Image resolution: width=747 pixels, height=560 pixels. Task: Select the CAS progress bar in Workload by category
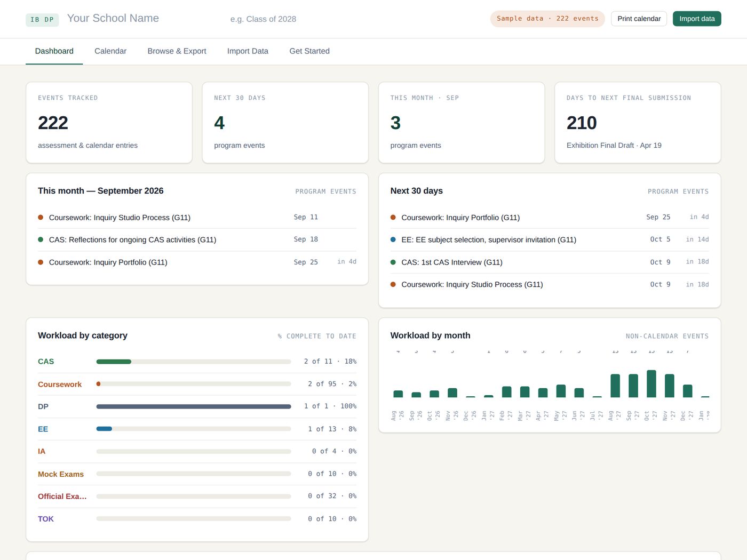[194, 362]
